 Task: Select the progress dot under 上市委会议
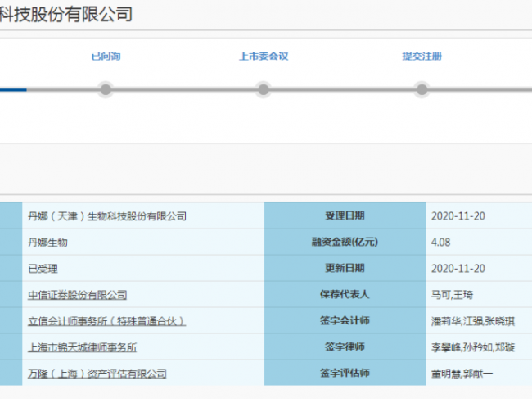(x=264, y=89)
